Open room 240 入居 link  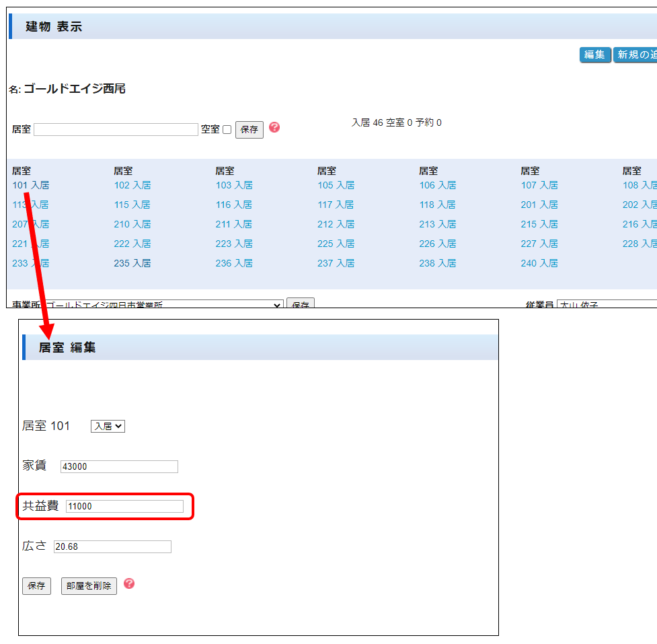pos(539,263)
